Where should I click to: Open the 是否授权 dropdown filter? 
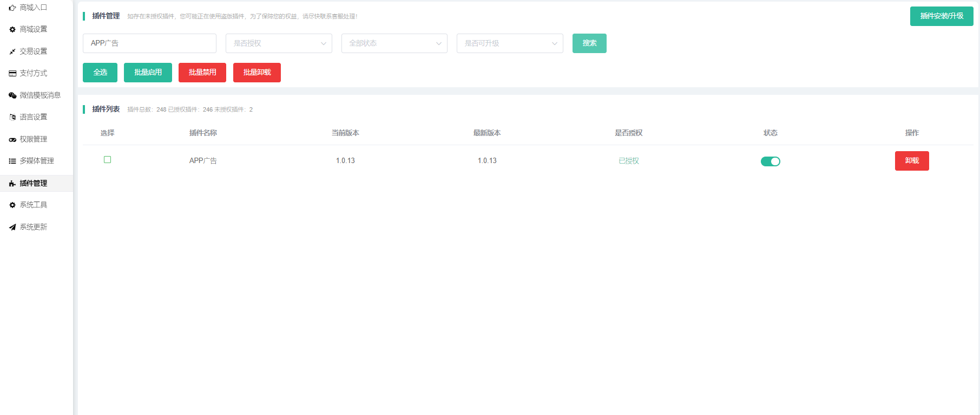(x=279, y=43)
